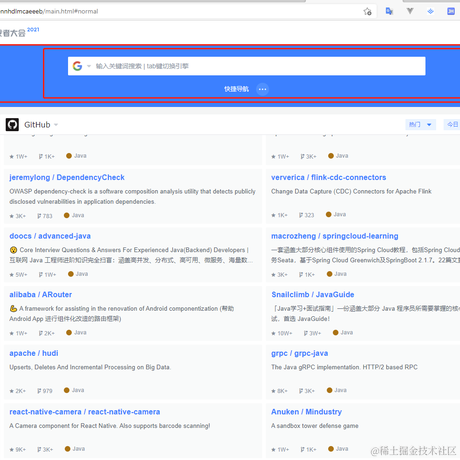Open jeremylong / DependencyCheck repository

tap(67, 177)
